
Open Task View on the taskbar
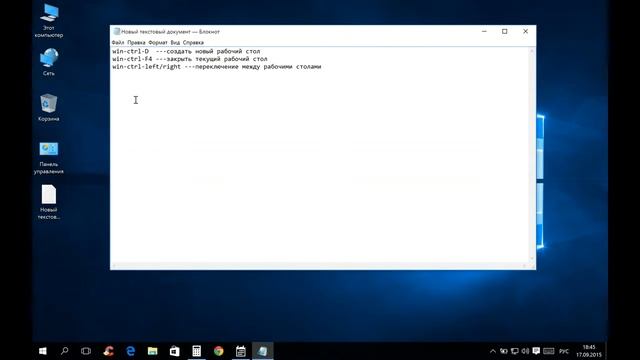[x=86, y=351]
